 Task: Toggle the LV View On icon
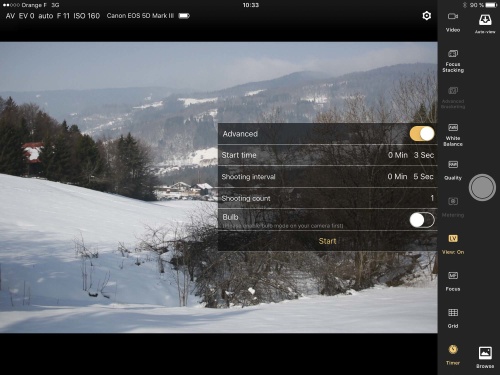[453, 238]
